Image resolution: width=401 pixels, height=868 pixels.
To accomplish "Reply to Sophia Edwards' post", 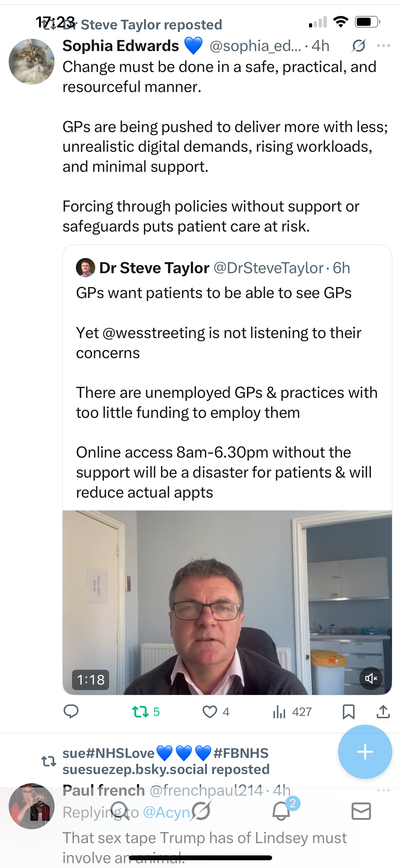I will point(71,712).
